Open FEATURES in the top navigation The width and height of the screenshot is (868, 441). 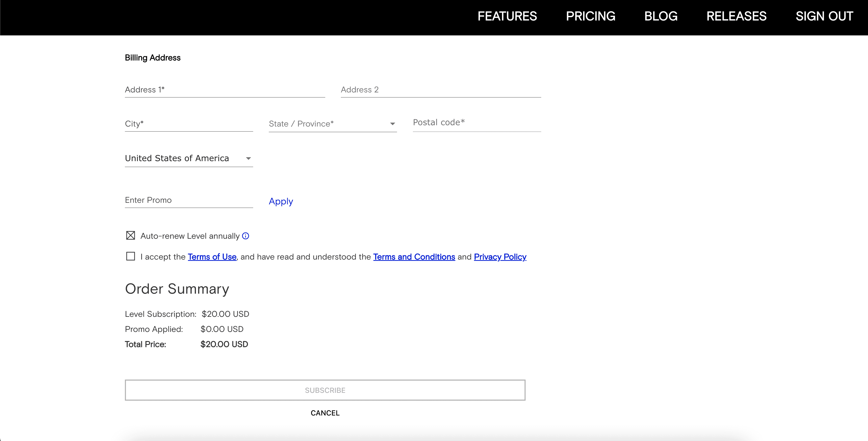(x=507, y=16)
